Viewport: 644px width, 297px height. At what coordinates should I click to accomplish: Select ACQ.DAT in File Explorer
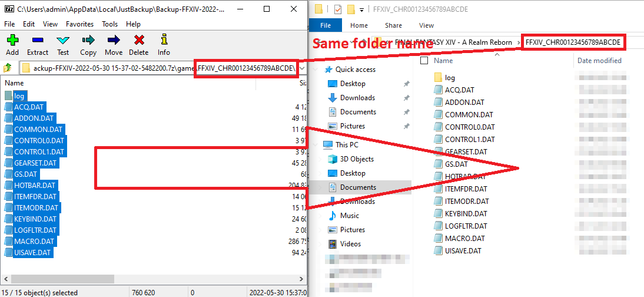click(x=454, y=90)
